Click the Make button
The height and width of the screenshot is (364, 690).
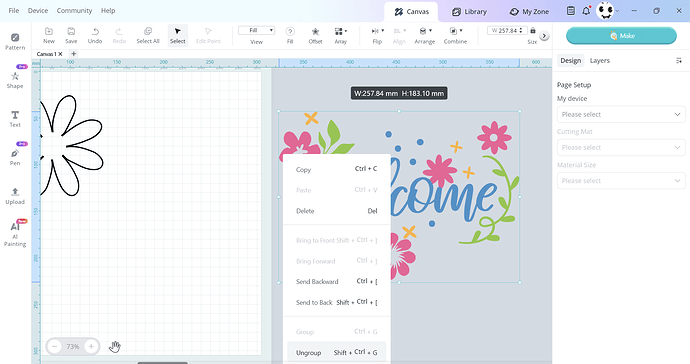(621, 36)
